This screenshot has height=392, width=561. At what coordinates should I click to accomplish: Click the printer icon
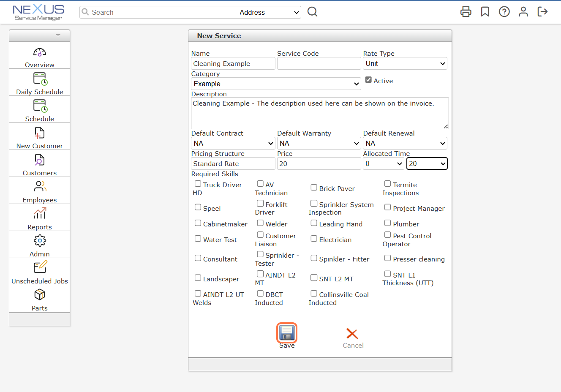466,12
